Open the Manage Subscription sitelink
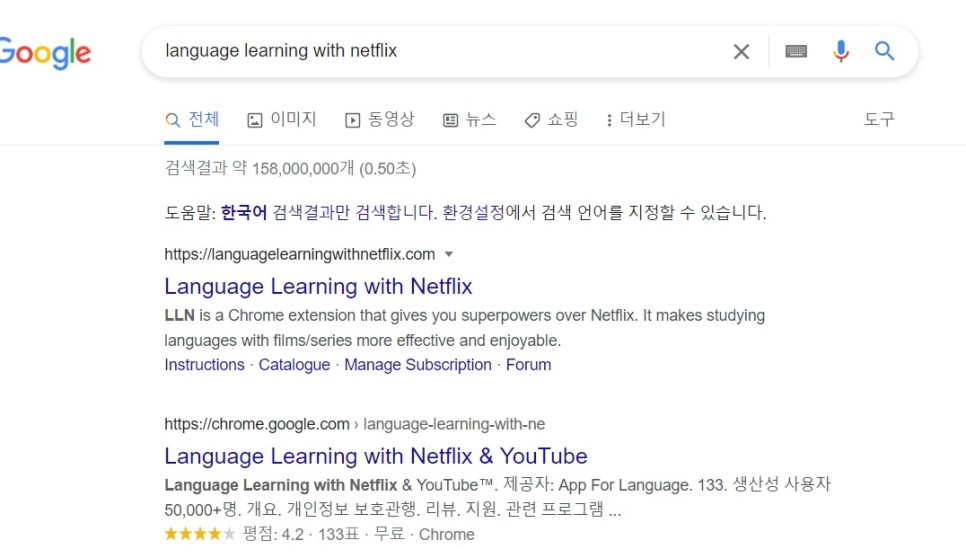 point(418,365)
